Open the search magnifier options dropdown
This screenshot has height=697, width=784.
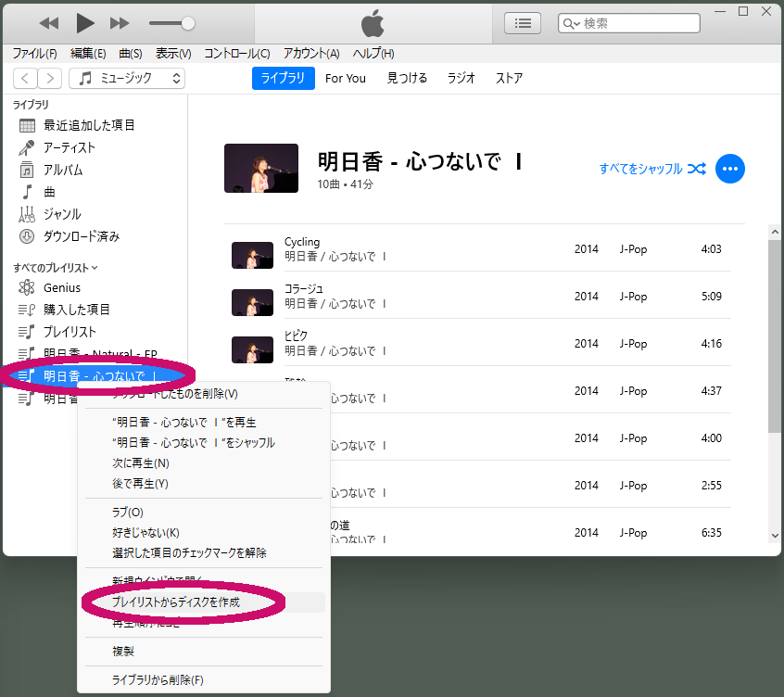click(571, 23)
